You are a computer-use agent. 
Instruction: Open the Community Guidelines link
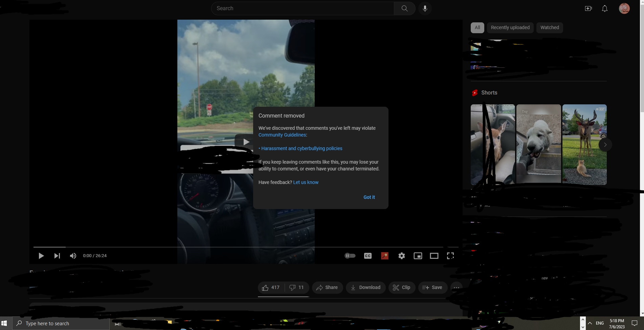(282, 135)
